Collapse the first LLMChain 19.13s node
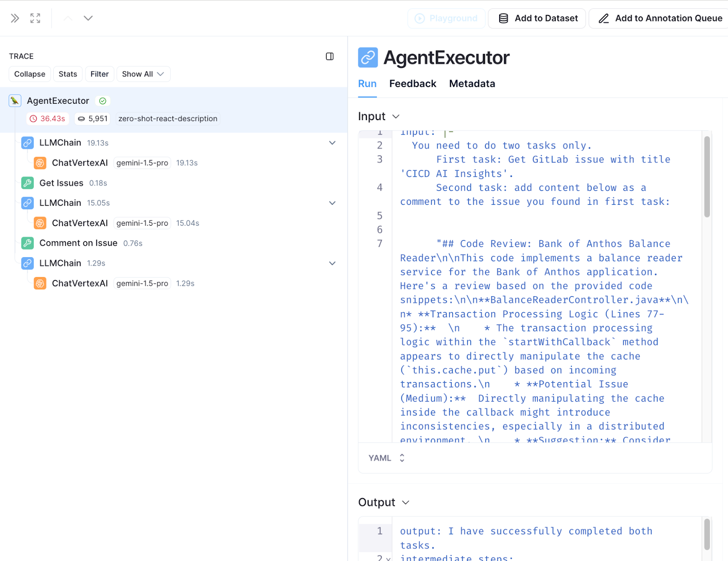Viewport: 728px width, 561px height. (332, 143)
